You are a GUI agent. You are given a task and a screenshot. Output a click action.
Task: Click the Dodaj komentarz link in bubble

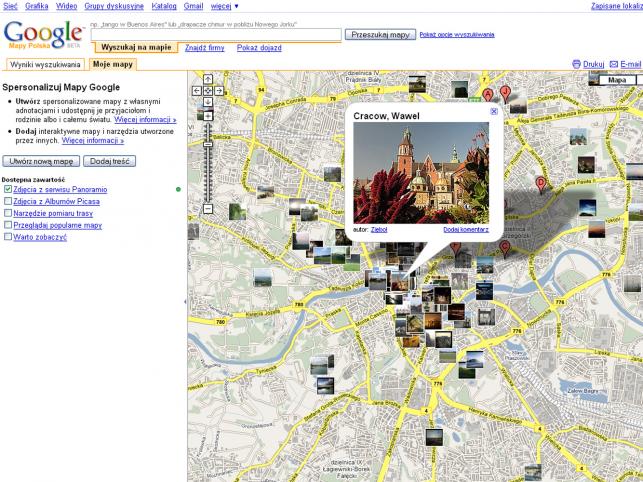(x=466, y=229)
